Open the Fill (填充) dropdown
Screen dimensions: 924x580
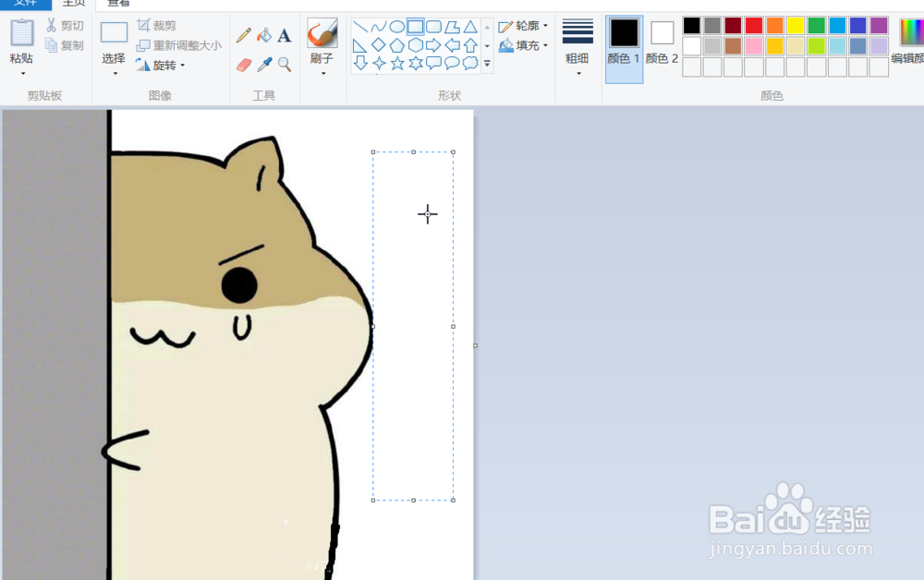tap(523, 45)
